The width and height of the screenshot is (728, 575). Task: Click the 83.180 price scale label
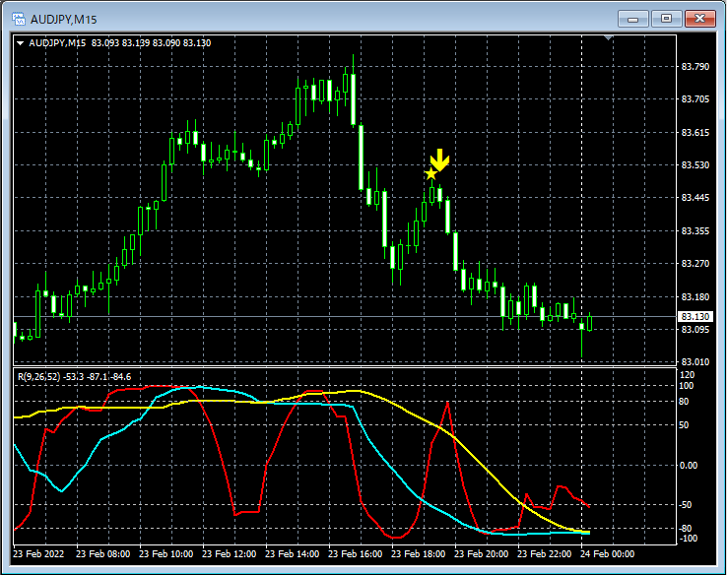(695, 296)
